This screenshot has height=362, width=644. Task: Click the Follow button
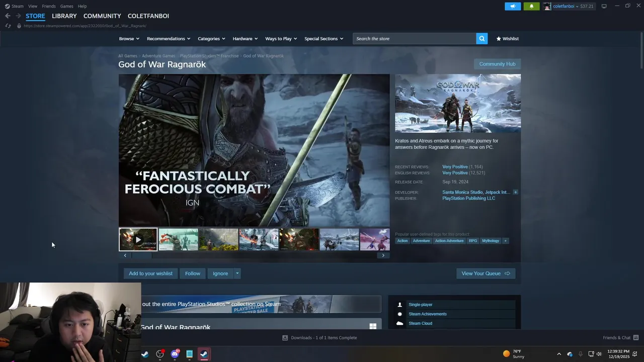coord(193,274)
